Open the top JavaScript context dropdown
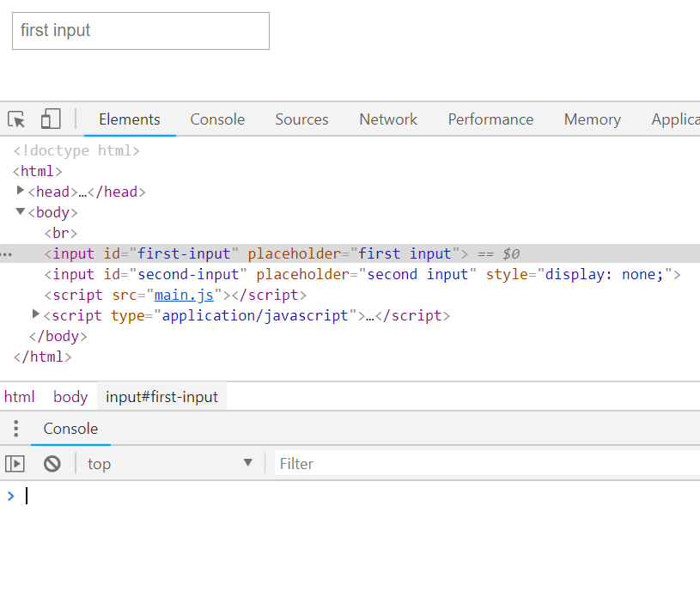This screenshot has width=700, height=616. coord(170,464)
